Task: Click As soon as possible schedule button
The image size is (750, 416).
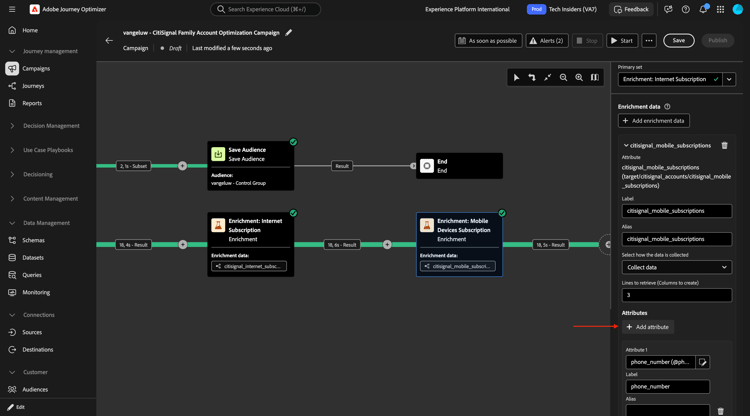Action: [488, 41]
